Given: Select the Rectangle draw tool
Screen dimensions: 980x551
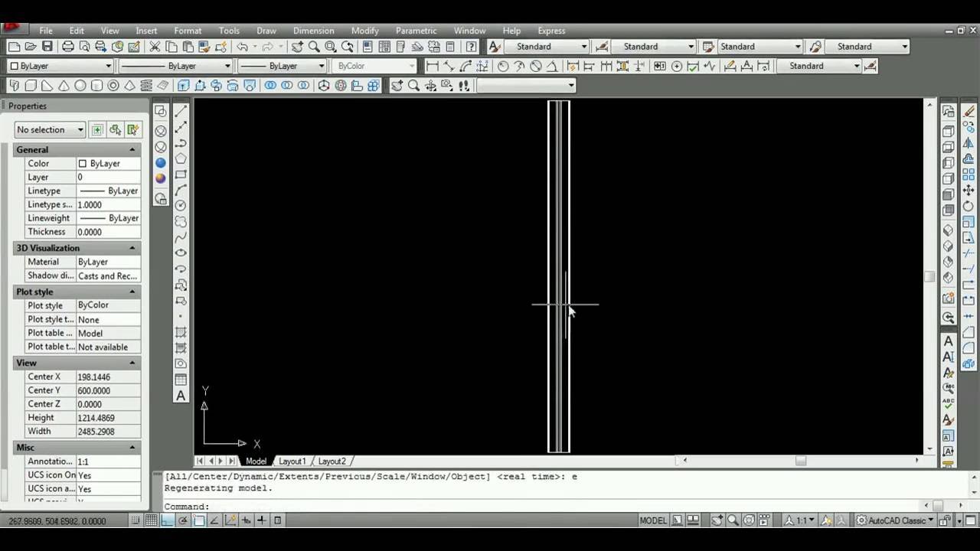Looking at the screenshot, I should [181, 174].
